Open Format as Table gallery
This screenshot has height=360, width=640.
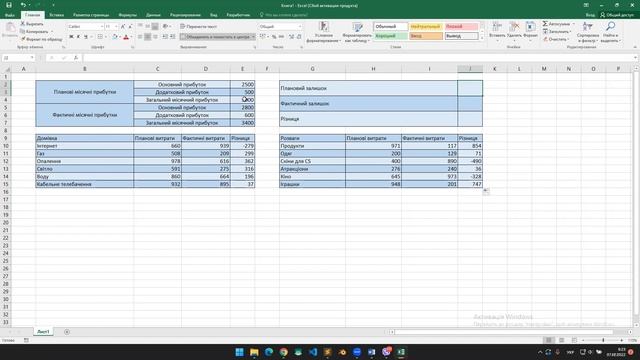[358, 32]
